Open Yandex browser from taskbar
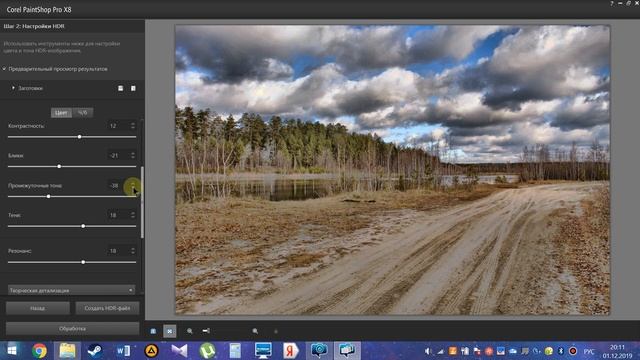Screen dimensions: 640x360 pyautogui.click(x=291, y=351)
